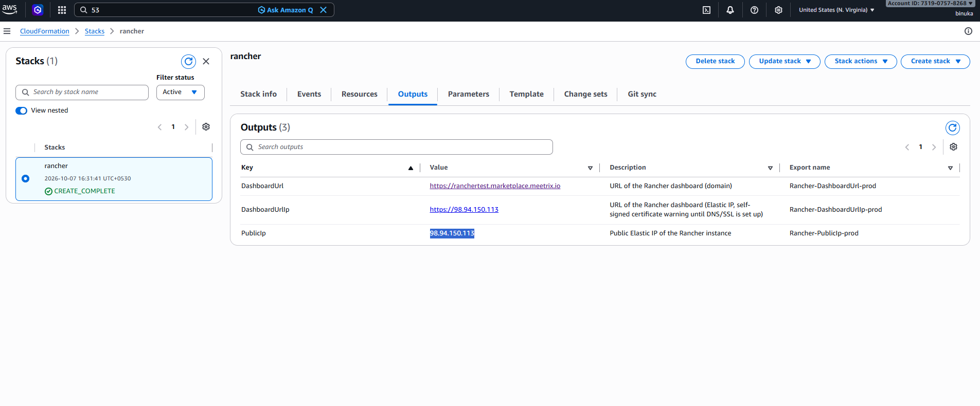Select the rancher stack radio button
Viewport: 980px width, 406px height.
tap(26, 179)
